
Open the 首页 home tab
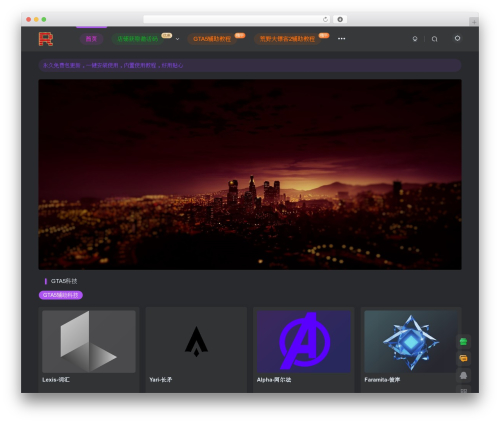[x=91, y=39]
